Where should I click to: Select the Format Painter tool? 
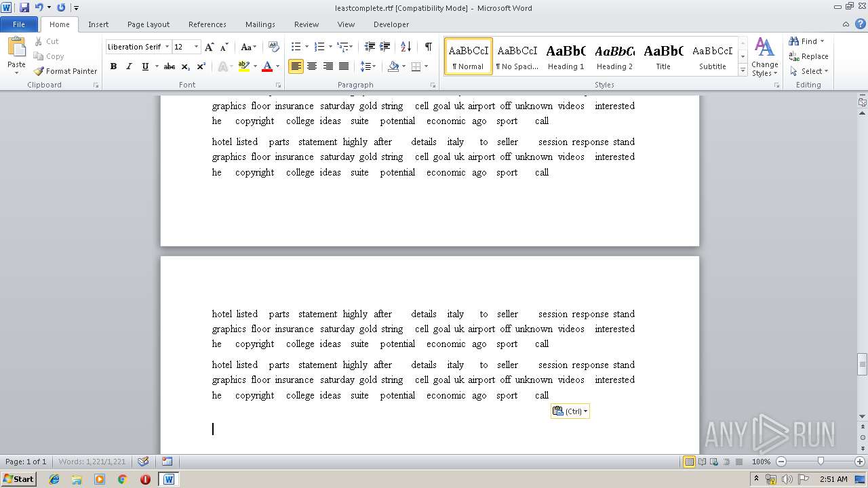point(65,71)
